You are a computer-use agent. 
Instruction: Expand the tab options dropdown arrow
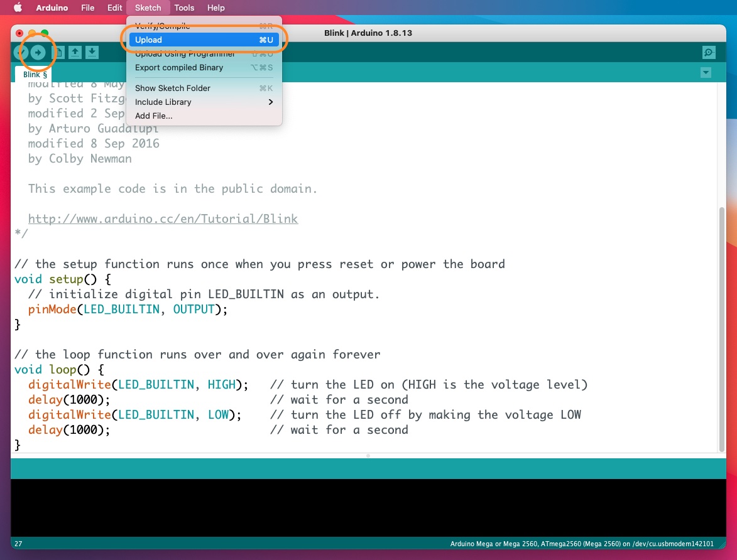point(706,73)
